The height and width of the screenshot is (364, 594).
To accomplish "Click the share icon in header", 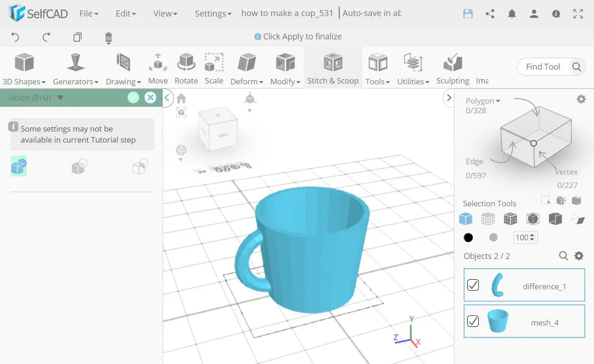I will 490,14.
